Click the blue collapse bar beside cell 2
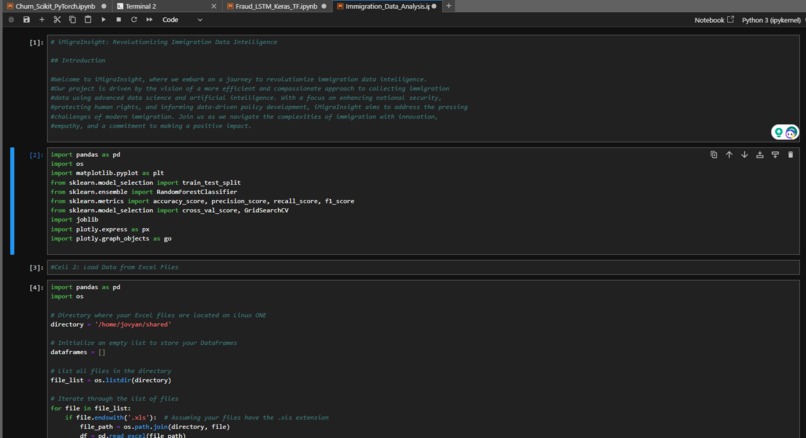 pos(12,201)
